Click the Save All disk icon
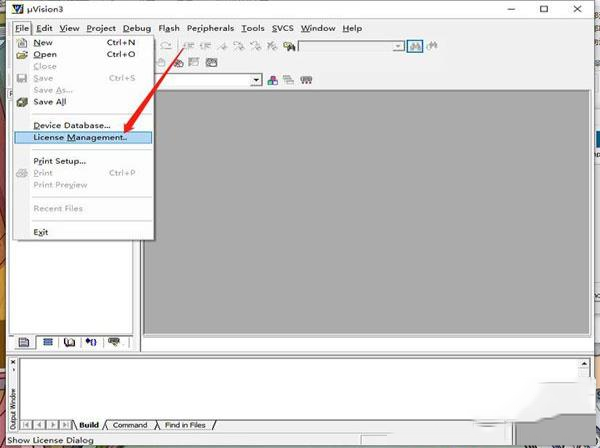This screenshot has width=600, height=448. point(22,102)
